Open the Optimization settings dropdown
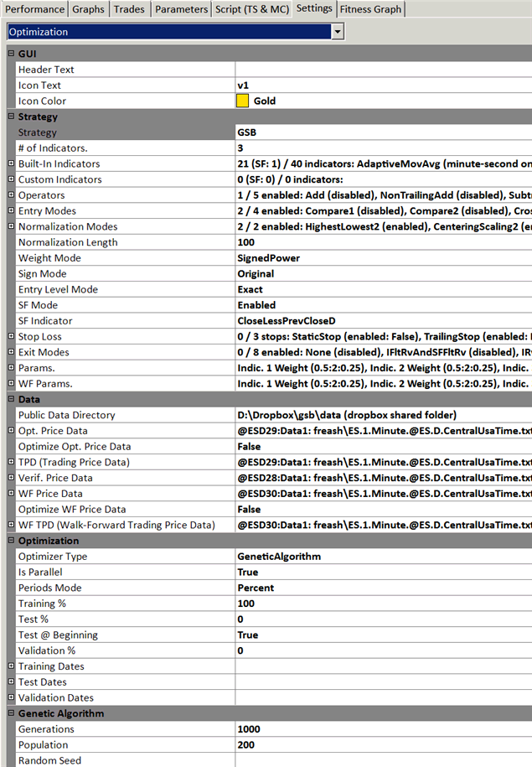The height and width of the screenshot is (767, 532). point(338,32)
